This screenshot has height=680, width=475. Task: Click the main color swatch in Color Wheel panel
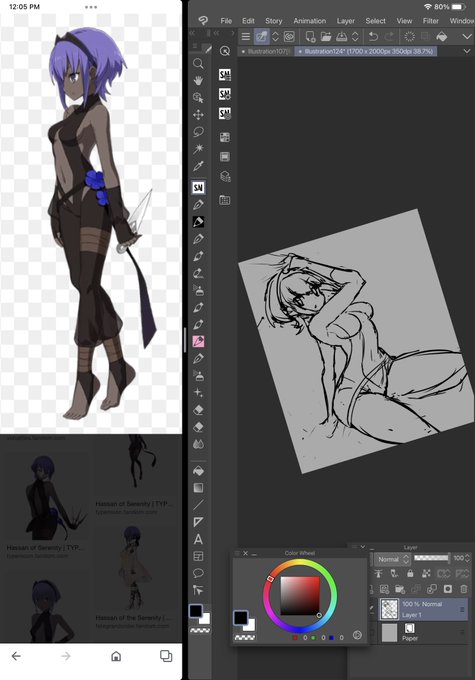[x=240, y=618]
